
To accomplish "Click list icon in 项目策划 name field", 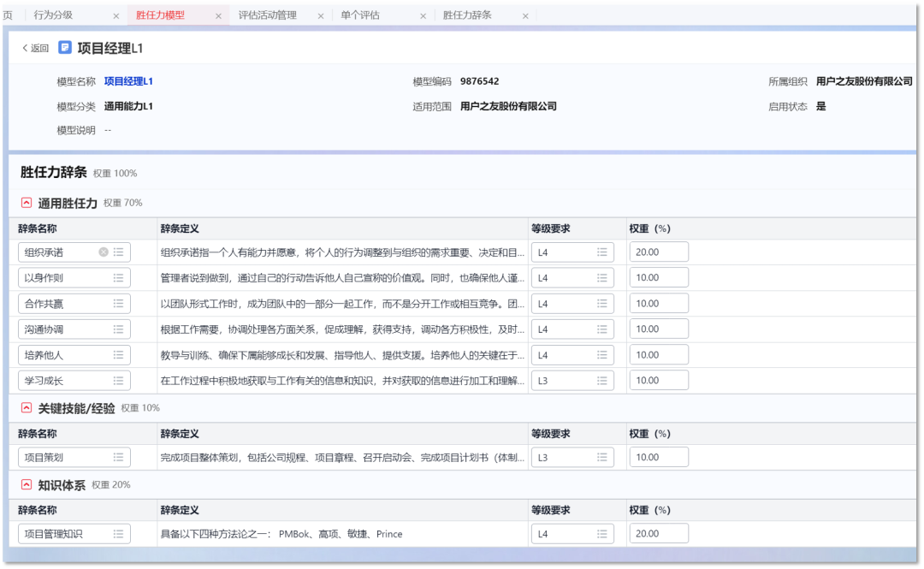I will point(119,458).
